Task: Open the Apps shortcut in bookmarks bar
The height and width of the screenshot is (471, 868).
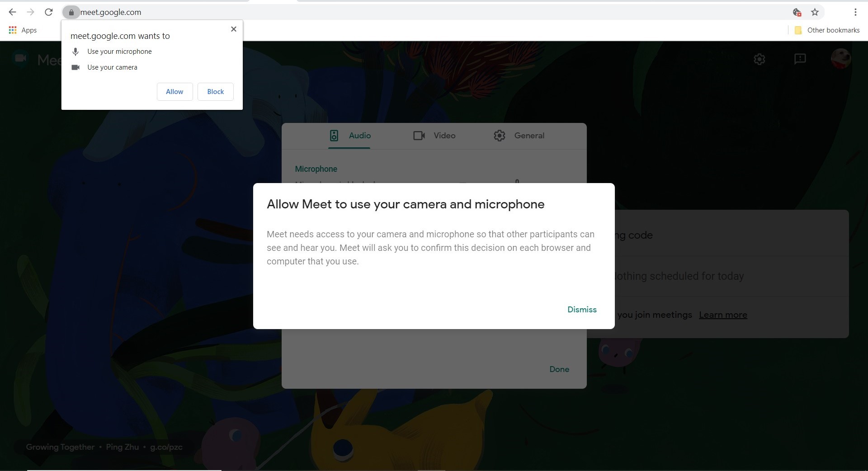Action: pyautogui.click(x=23, y=30)
